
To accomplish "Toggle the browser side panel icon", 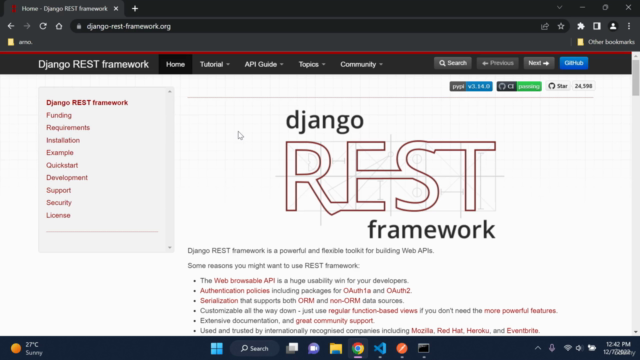I will tap(597, 26).
